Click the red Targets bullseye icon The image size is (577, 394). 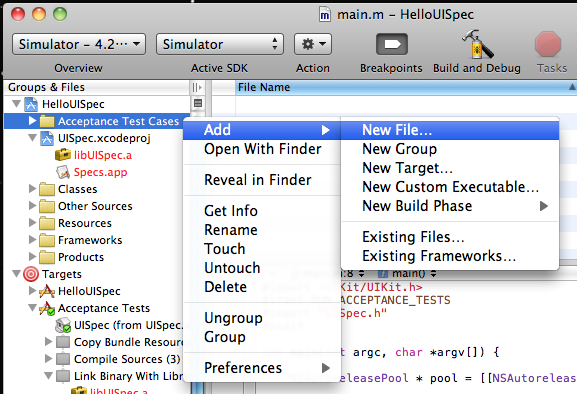[x=31, y=274]
